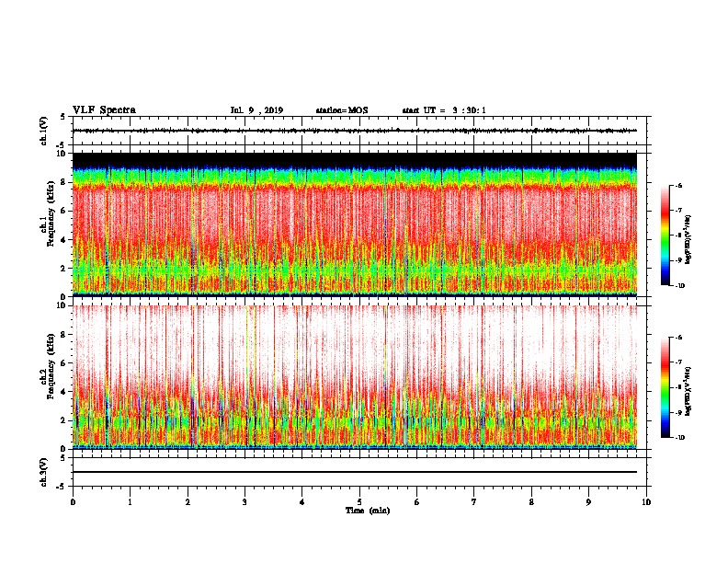728x563 pixels.
Task: Click the "0" tick on the time axis
Action: pyautogui.click(x=73, y=502)
